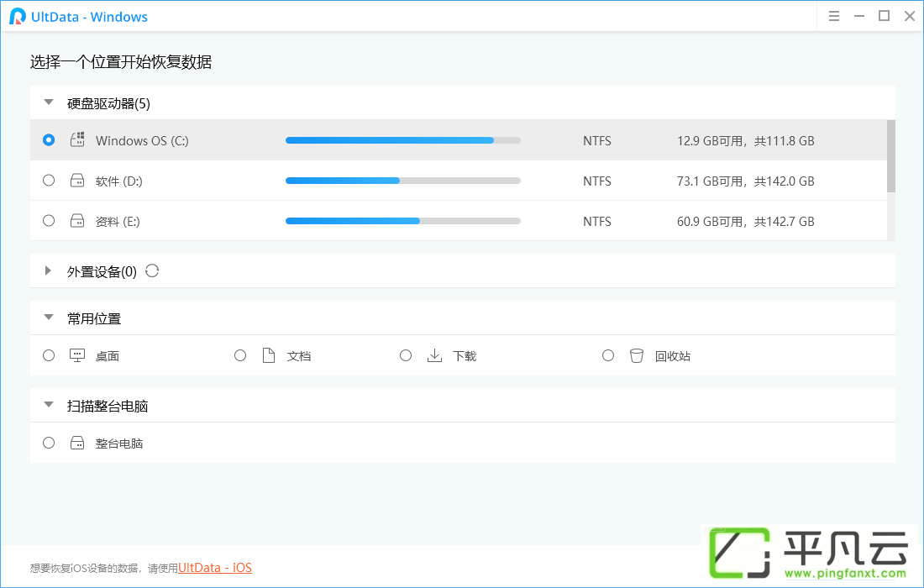Click the 文档 document icon
This screenshot has width=924, height=588.
coord(269,355)
